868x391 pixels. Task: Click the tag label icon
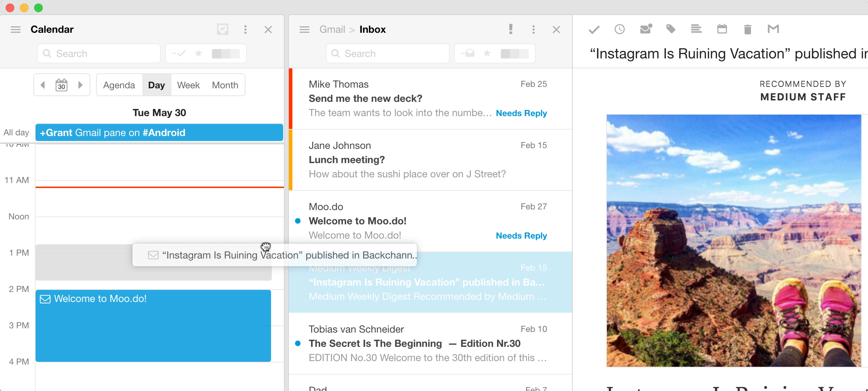pyautogui.click(x=671, y=29)
